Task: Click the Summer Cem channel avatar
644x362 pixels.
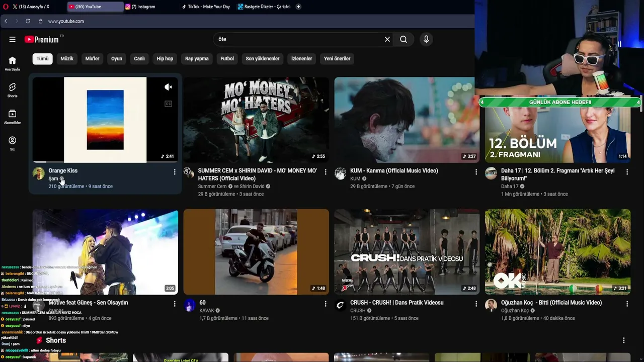Action: (189, 173)
